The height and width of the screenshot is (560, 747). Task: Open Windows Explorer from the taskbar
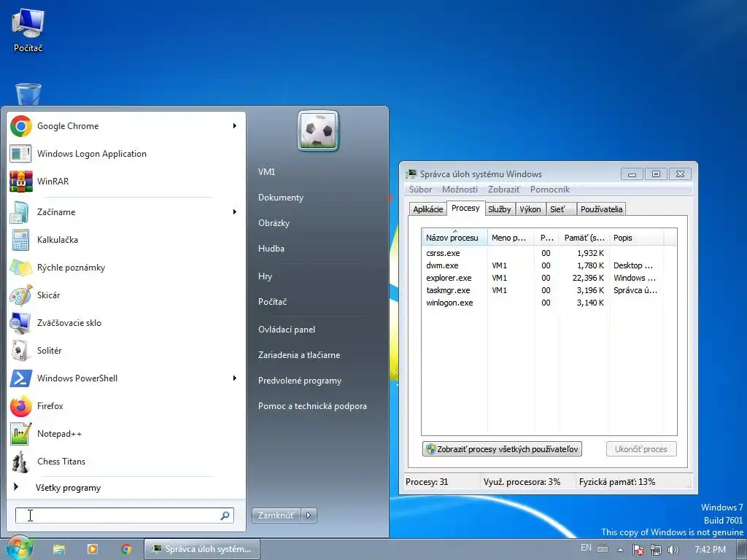[58, 549]
